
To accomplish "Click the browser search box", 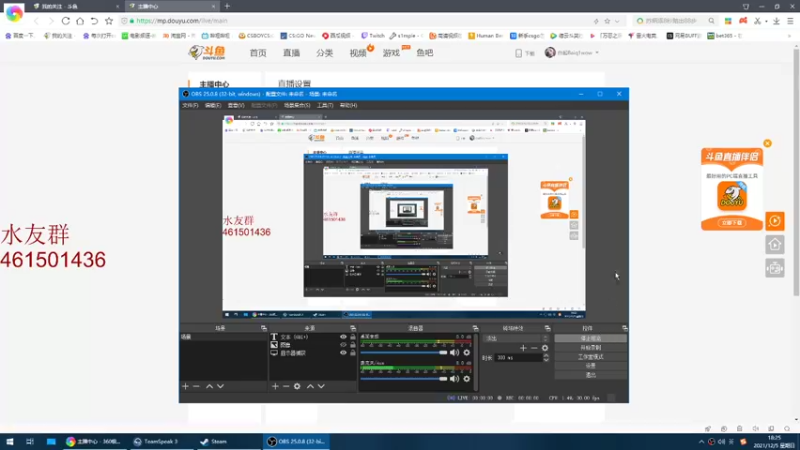I will (674, 21).
